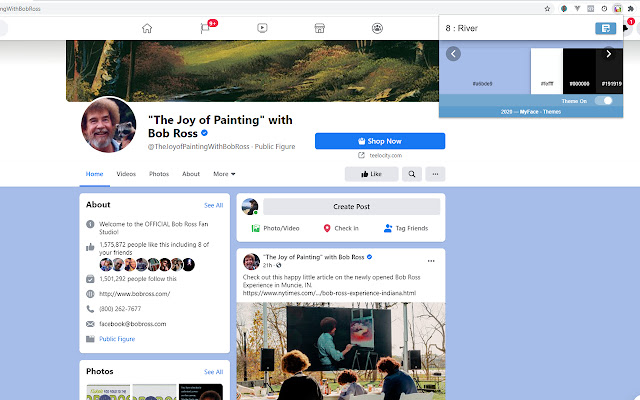Go to previous theme with left arrow
This screenshot has height=400, width=640.
(453, 54)
